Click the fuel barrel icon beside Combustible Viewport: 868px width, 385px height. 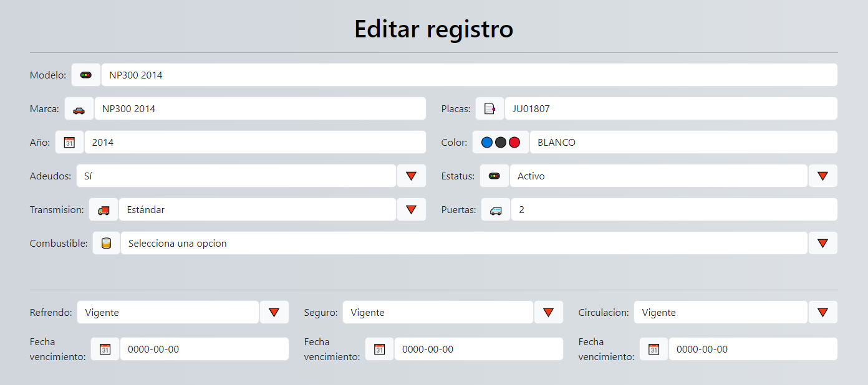tap(107, 243)
